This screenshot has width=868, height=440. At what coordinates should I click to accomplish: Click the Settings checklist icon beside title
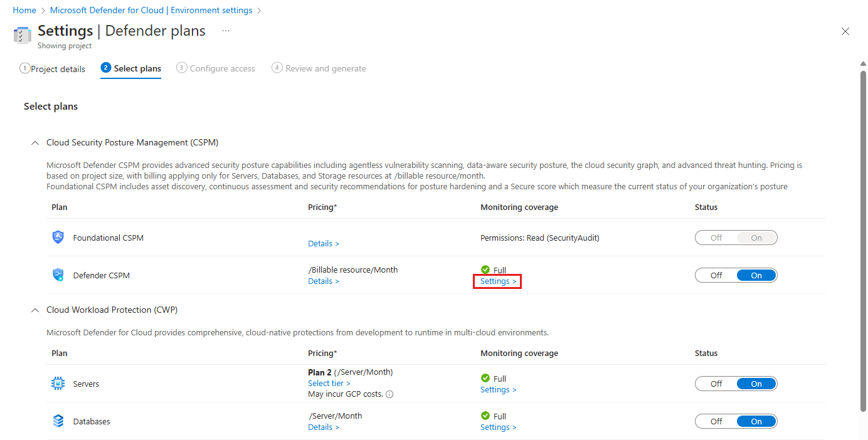22,35
